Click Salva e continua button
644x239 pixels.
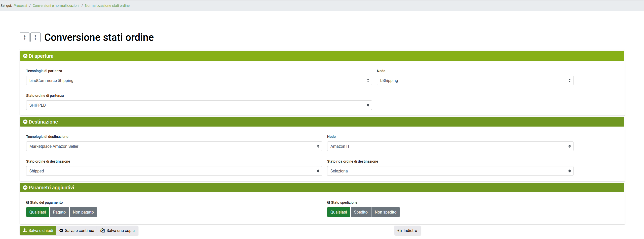pos(77,230)
